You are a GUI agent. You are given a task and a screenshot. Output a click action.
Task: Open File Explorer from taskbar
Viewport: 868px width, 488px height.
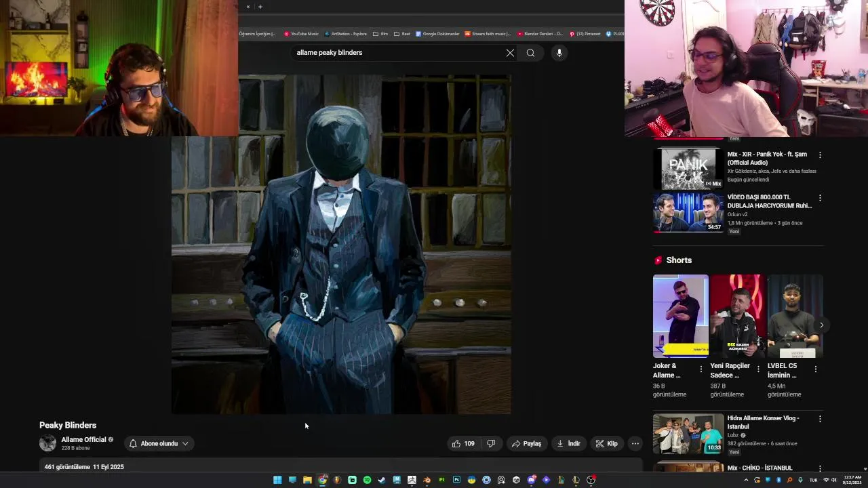307,480
